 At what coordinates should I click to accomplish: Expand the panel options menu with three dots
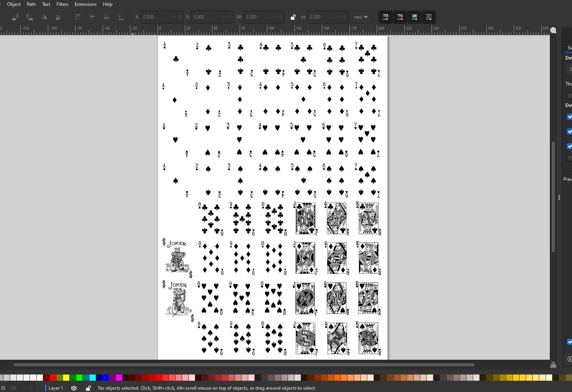tap(559, 198)
